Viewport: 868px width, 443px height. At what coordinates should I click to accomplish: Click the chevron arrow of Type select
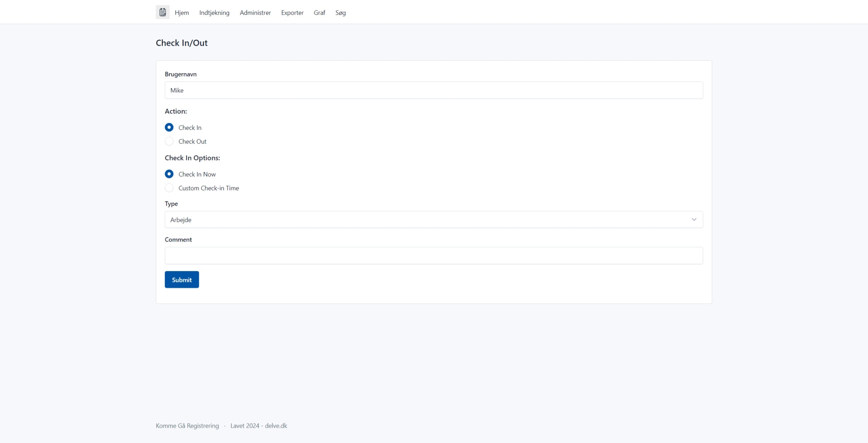click(694, 220)
